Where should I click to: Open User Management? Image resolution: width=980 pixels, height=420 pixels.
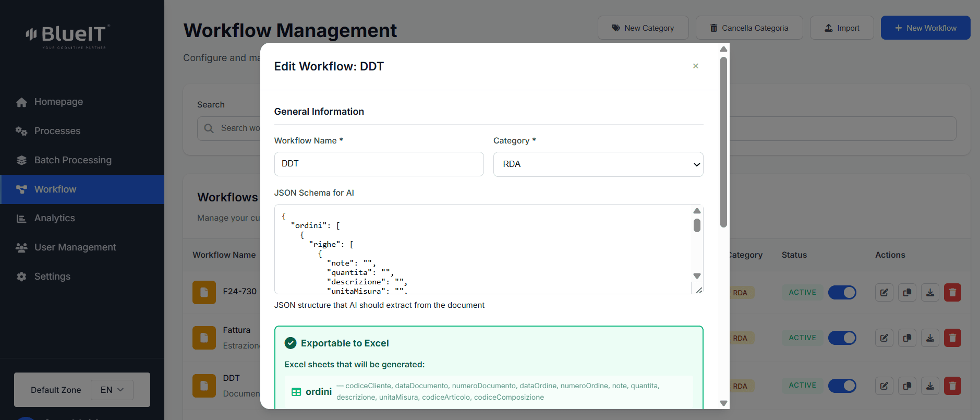(82, 247)
